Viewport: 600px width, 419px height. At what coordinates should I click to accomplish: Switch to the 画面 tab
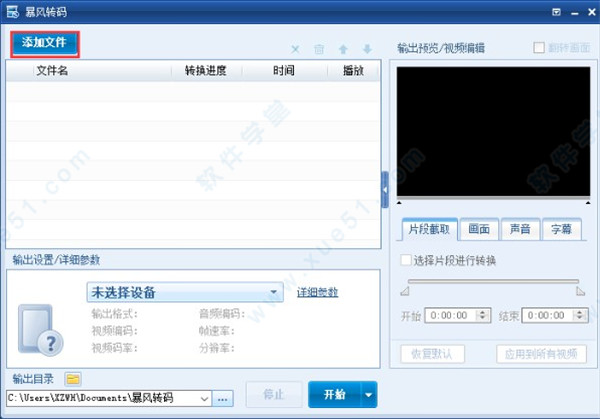tap(479, 229)
